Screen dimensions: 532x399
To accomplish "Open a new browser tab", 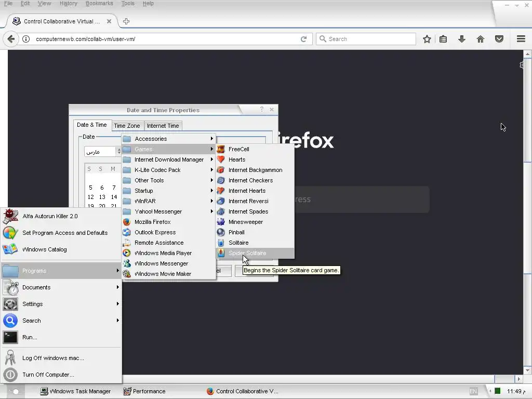I will point(126,21).
